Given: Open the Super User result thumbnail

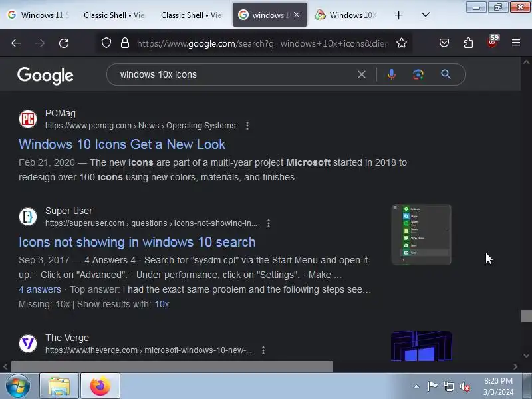Looking at the screenshot, I should [x=422, y=235].
